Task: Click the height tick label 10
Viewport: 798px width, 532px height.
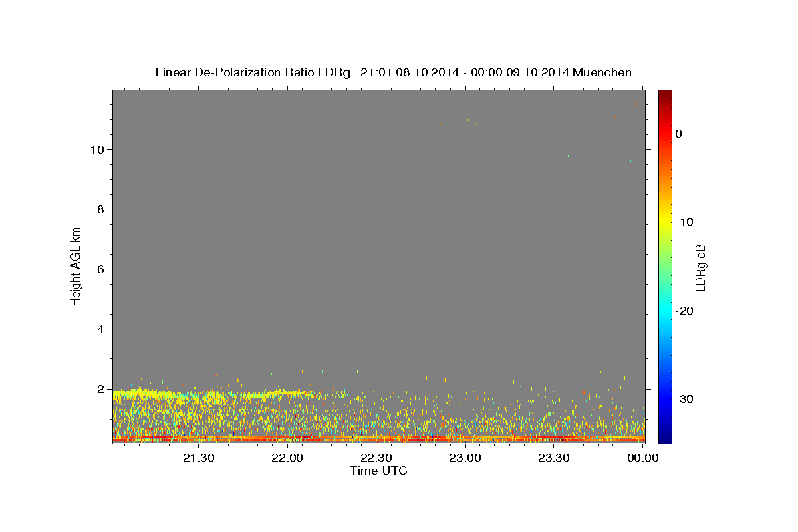Action: tap(98, 150)
